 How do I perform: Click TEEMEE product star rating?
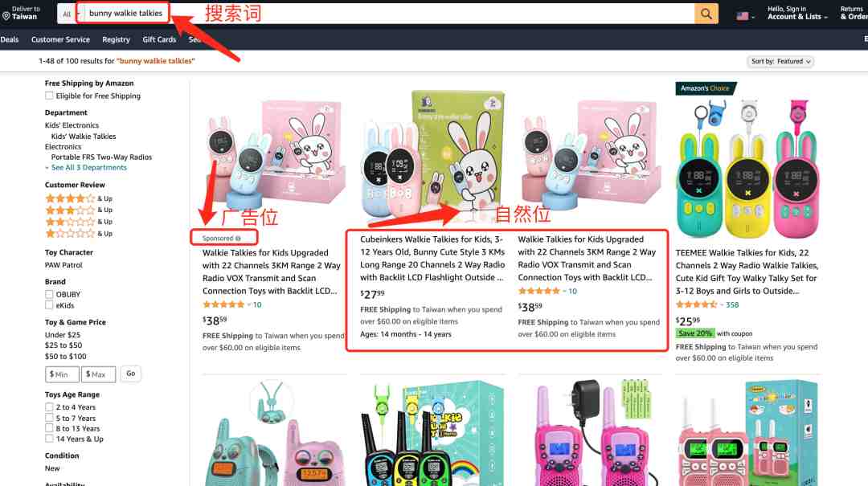click(696, 304)
